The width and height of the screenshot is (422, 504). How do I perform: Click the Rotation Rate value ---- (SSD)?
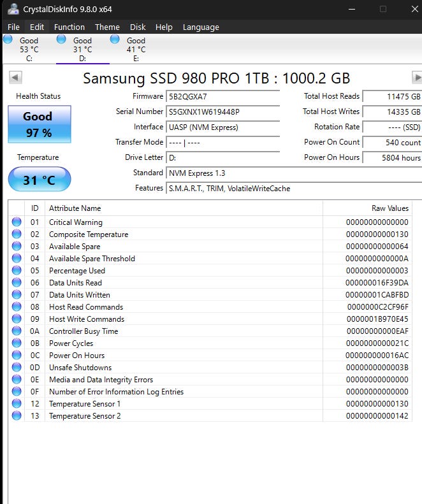coord(392,127)
